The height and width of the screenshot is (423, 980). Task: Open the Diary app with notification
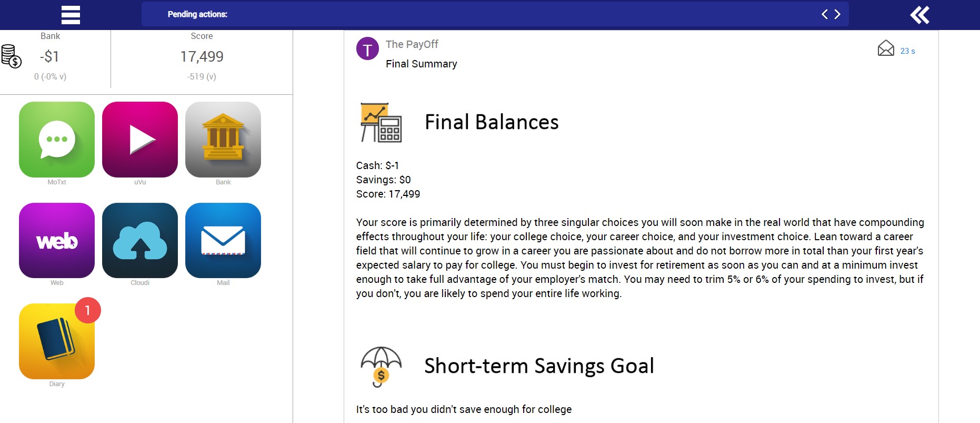57,341
